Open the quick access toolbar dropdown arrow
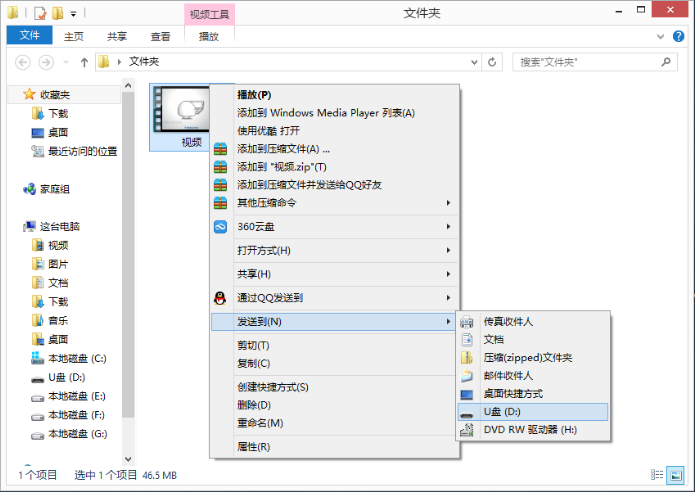695x492 pixels. tap(73, 14)
